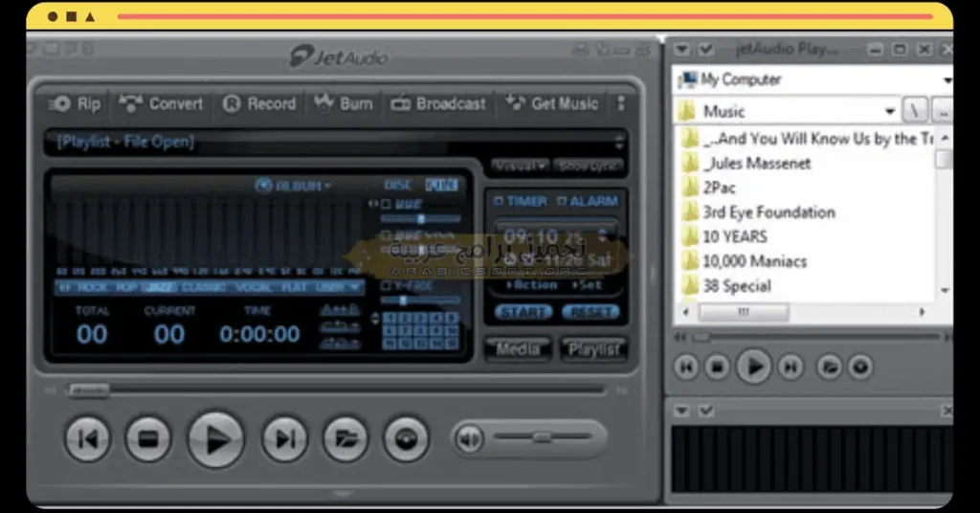Viewport: 980px width, 513px height.
Task: Play the track in main JetAudio player
Action: [216, 439]
